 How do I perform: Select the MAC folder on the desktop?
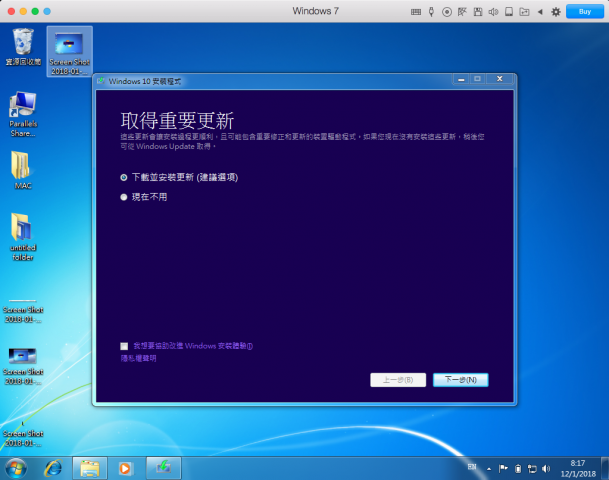pyautogui.click(x=23, y=170)
